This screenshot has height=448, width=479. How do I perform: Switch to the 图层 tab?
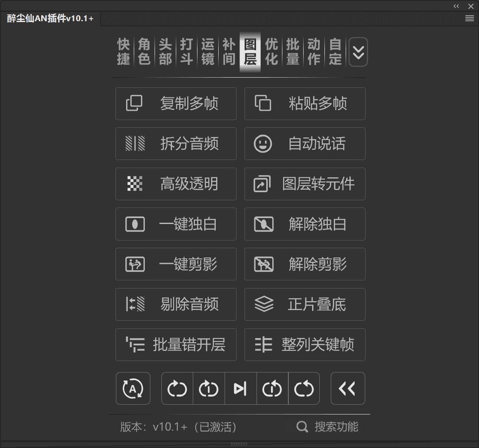[250, 52]
